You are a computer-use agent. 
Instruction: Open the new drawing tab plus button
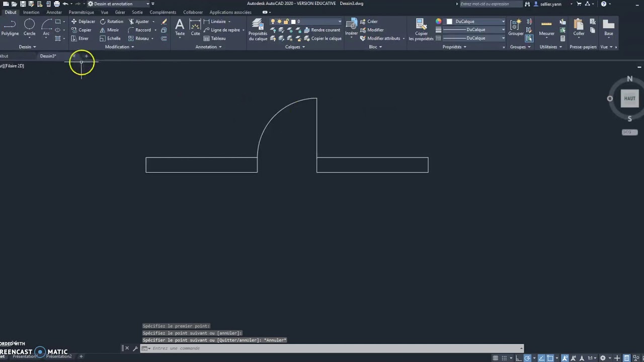pos(86,56)
